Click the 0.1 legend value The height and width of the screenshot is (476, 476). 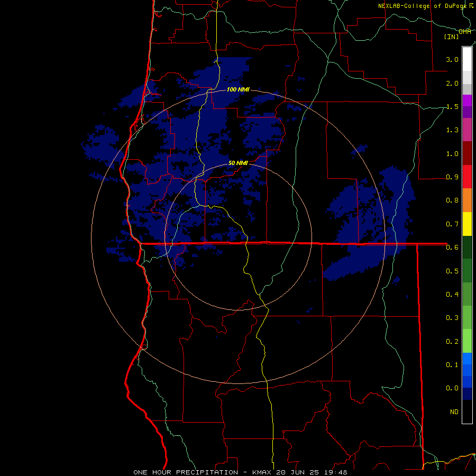click(452, 364)
